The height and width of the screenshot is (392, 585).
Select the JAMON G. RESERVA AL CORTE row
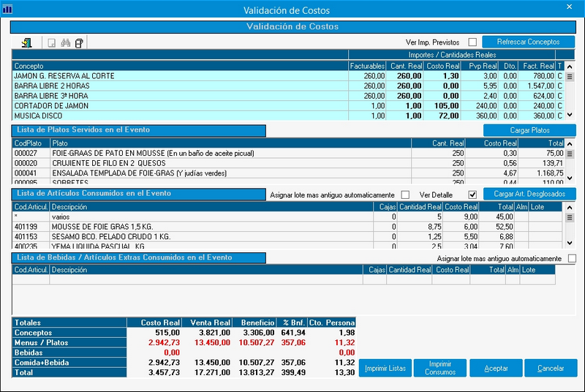[x=287, y=76]
